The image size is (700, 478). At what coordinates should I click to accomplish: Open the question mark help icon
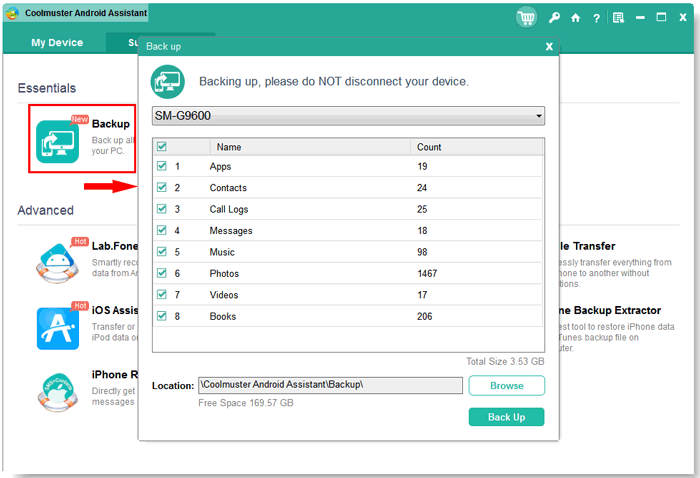(596, 18)
